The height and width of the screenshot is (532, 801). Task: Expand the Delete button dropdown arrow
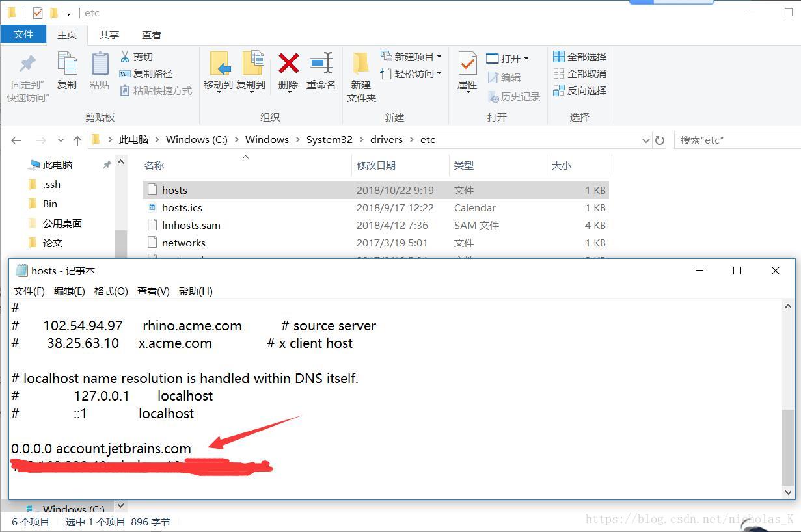tap(288, 92)
